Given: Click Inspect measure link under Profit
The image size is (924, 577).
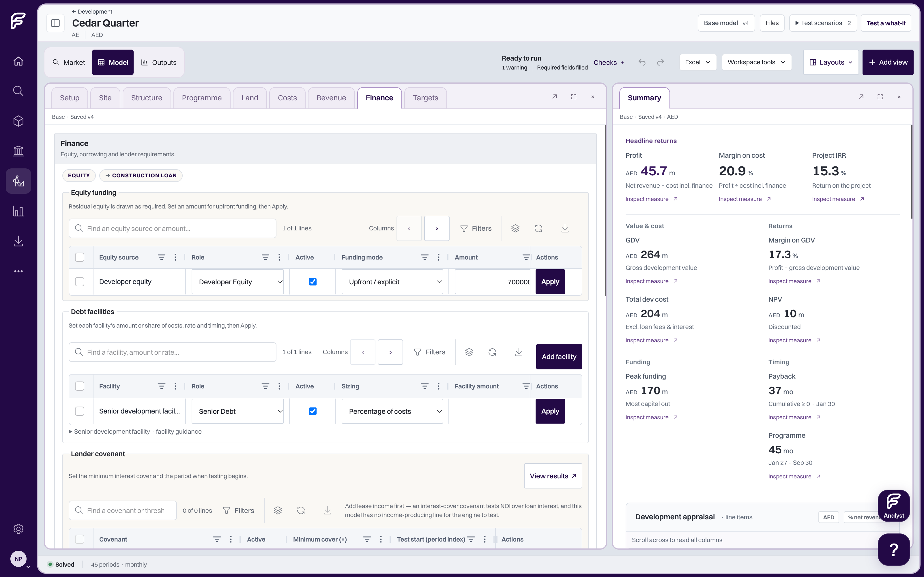Looking at the screenshot, I should tap(651, 199).
